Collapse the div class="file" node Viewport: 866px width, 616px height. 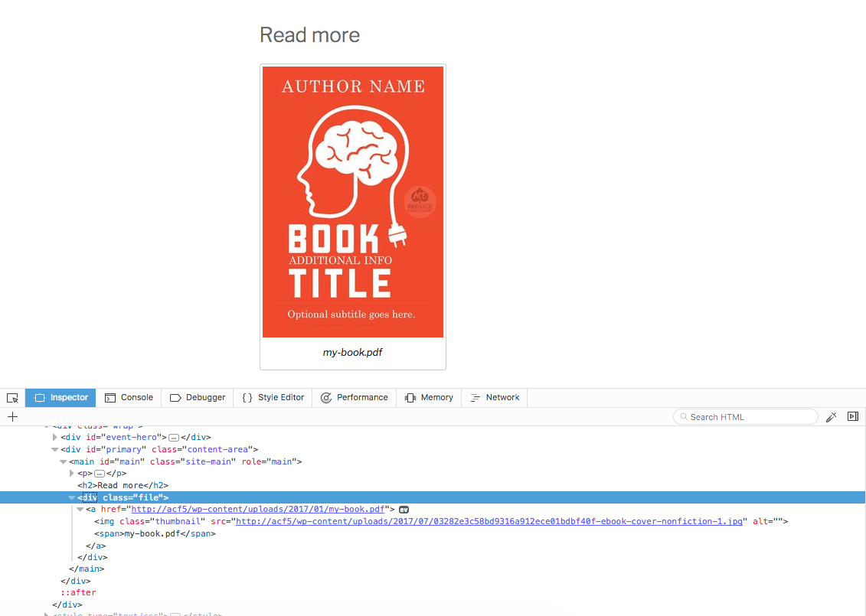tap(72, 497)
